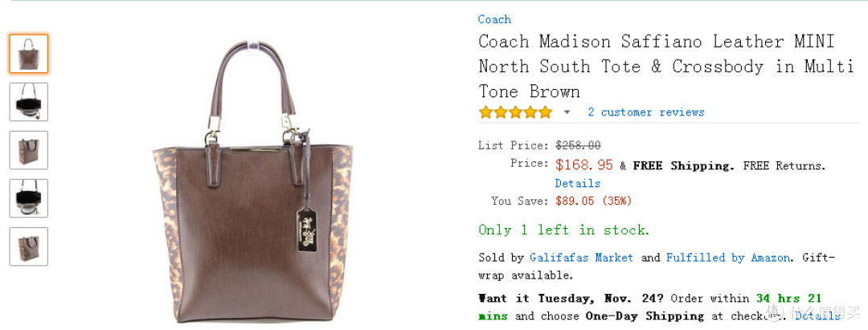The width and height of the screenshot is (868, 330).
Task: Click the $168.95 red price
Action: [584, 165]
